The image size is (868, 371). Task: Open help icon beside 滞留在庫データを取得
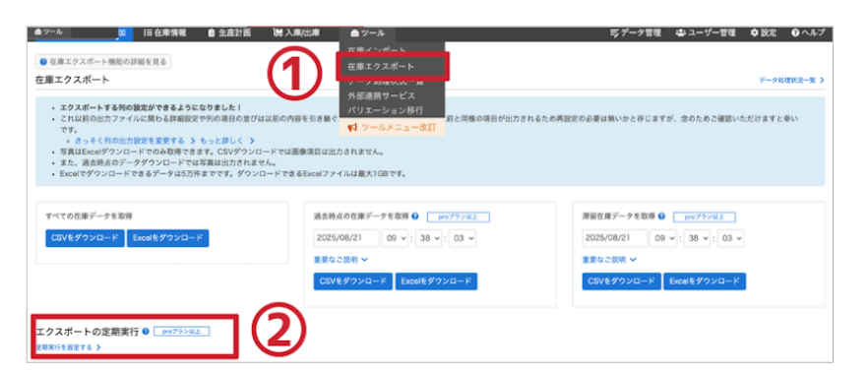(x=661, y=216)
